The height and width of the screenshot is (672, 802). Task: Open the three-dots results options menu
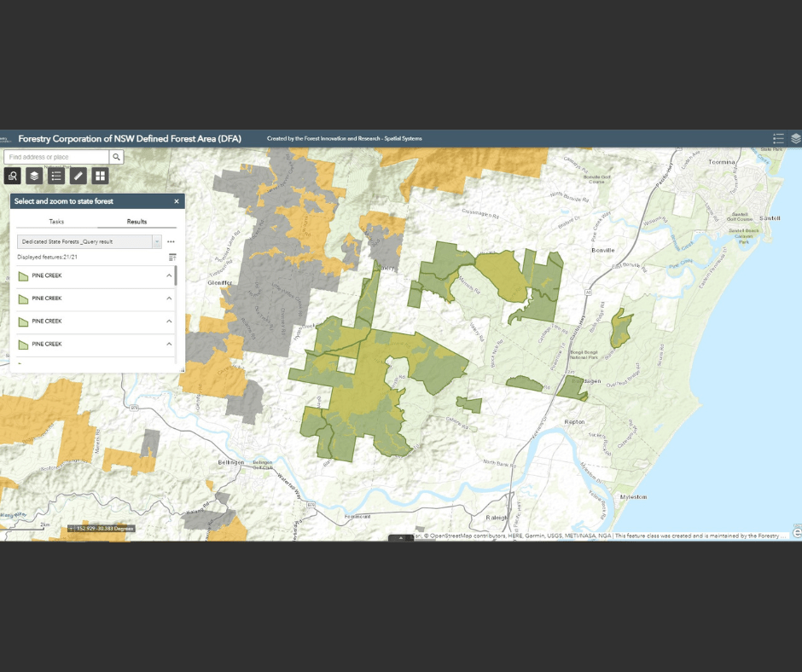point(171,241)
